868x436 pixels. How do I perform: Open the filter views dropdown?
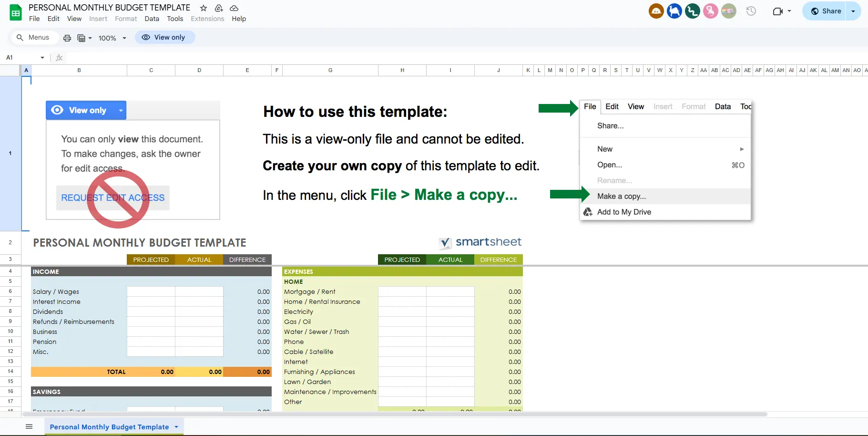(84, 38)
